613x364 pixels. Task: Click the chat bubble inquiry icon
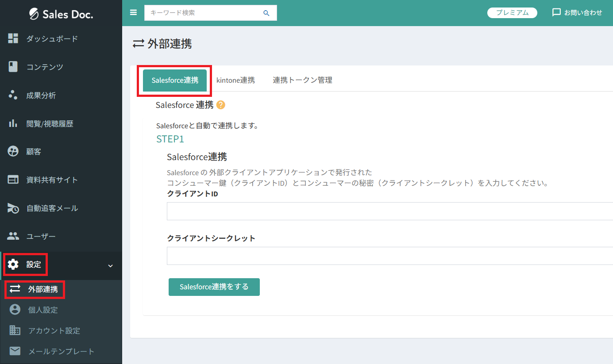pyautogui.click(x=556, y=12)
